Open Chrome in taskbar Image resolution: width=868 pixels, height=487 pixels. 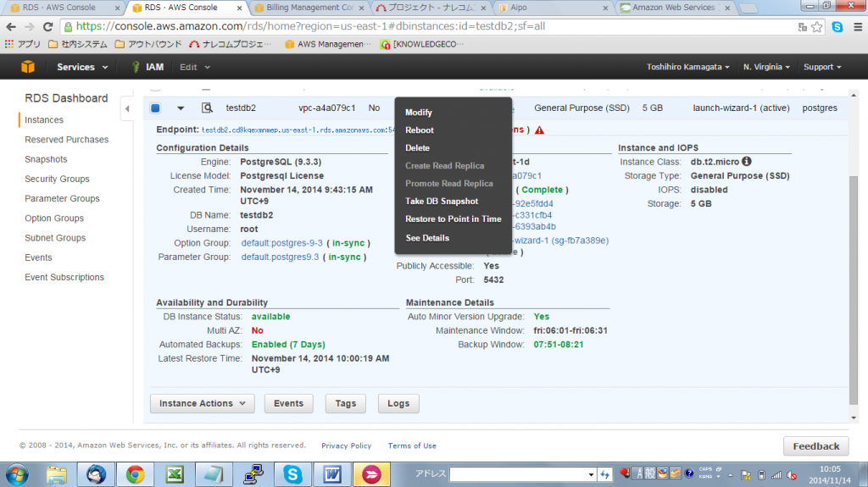coord(135,474)
